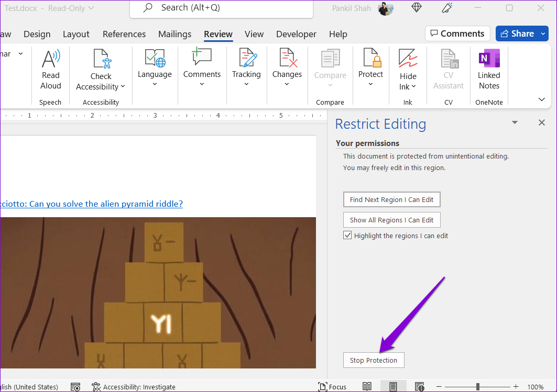Click the Protect lock icon

click(370, 58)
